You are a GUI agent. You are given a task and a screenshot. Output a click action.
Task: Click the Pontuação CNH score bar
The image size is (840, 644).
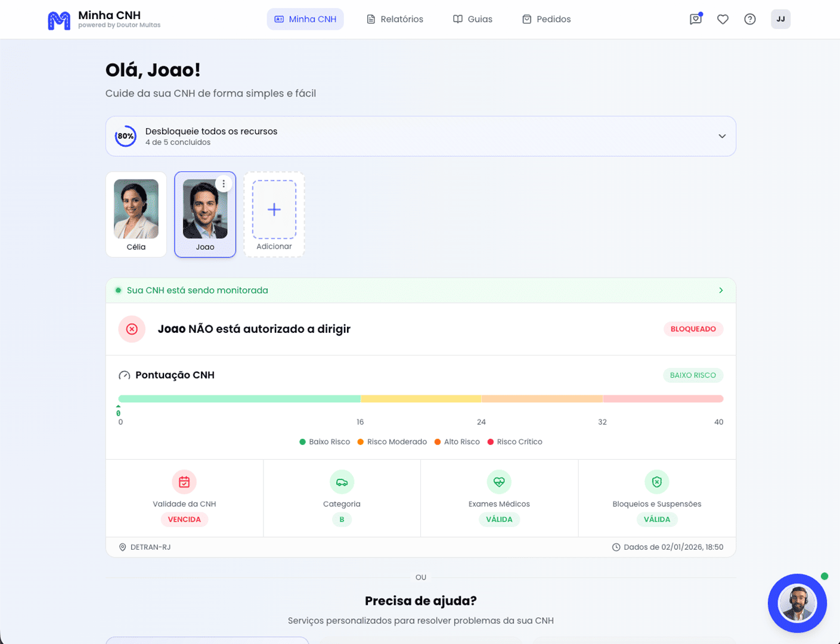pyautogui.click(x=420, y=399)
